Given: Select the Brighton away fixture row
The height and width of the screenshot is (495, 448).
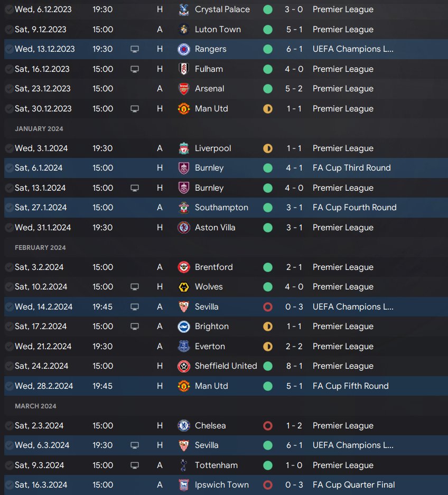Looking at the screenshot, I should click(226, 326).
